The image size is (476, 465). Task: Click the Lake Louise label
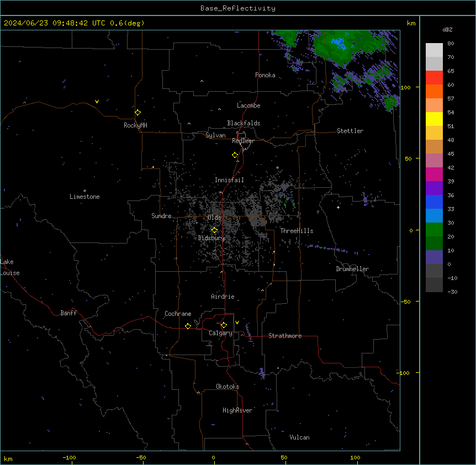(x=10, y=267)
